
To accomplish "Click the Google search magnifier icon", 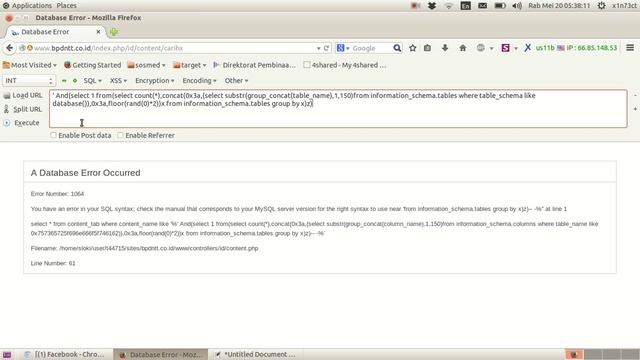I will point(397,48).
